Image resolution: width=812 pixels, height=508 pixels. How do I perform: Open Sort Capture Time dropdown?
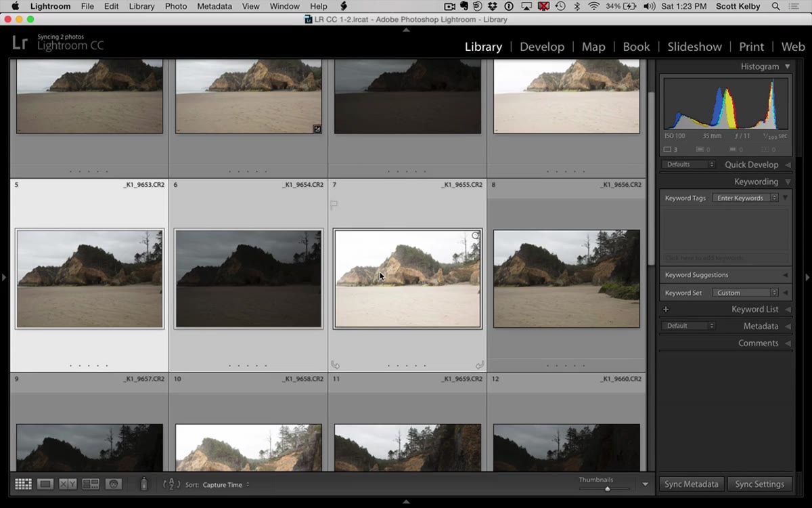226,485
